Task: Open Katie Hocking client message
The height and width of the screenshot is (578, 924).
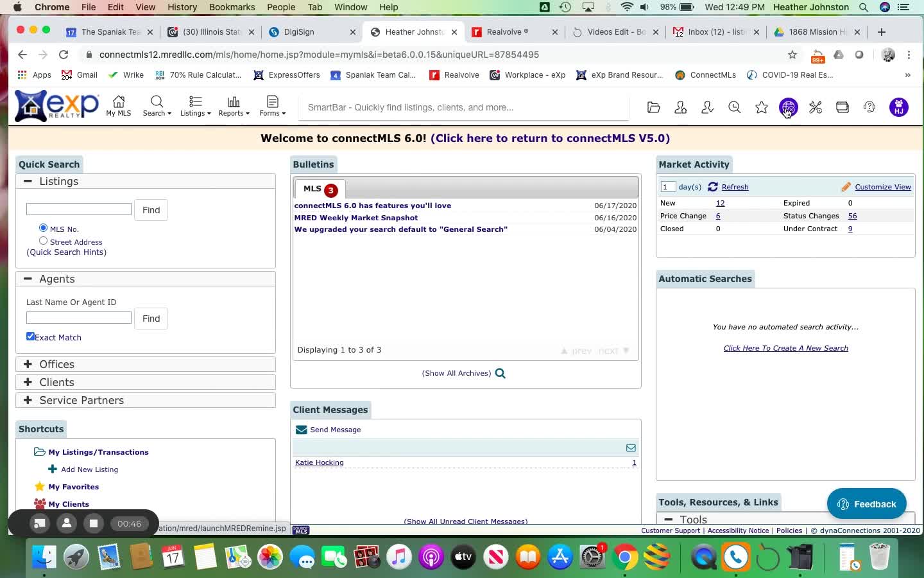Action: (319, 462)
